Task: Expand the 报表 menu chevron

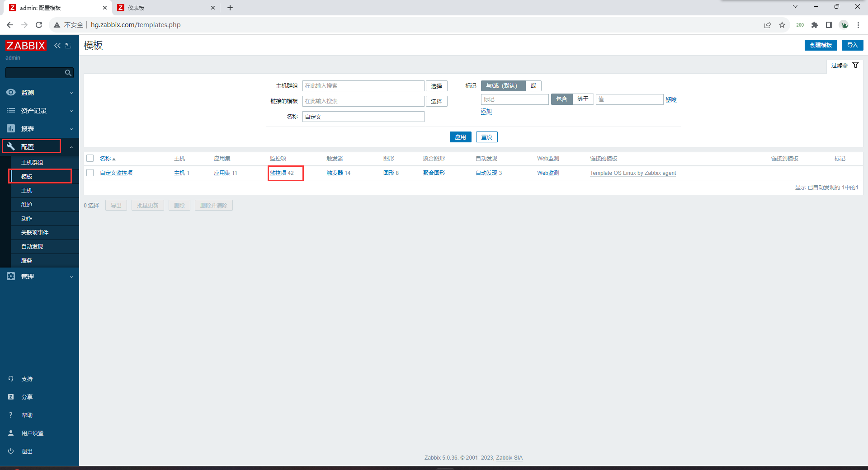Action: [x=71, y=129]
